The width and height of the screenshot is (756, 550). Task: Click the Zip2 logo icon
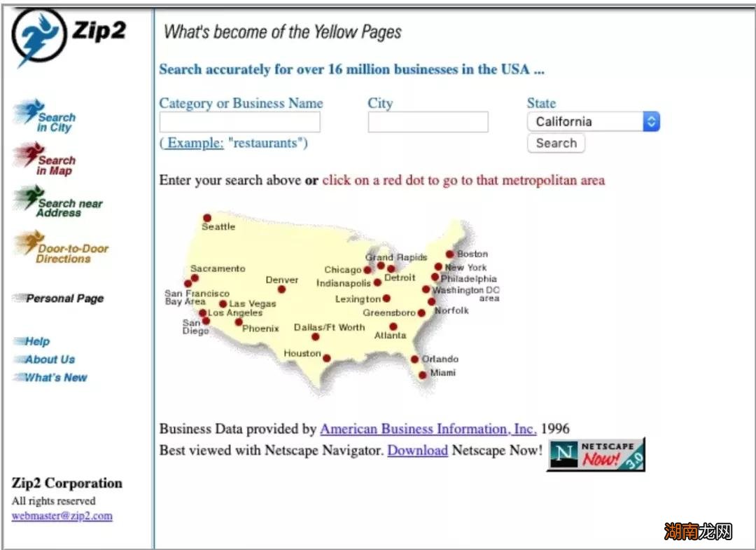point(39,36)
